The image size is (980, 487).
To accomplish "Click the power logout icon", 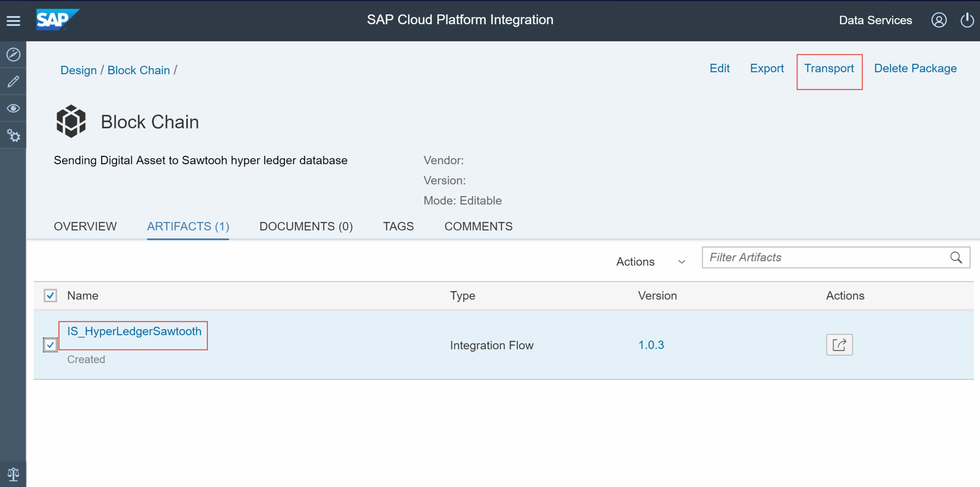I will [x=967, y=20].
